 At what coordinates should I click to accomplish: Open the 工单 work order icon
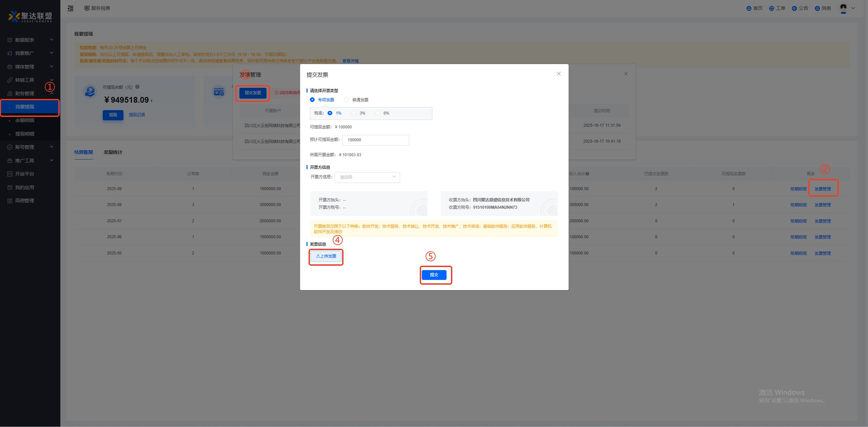pos(771,8)
